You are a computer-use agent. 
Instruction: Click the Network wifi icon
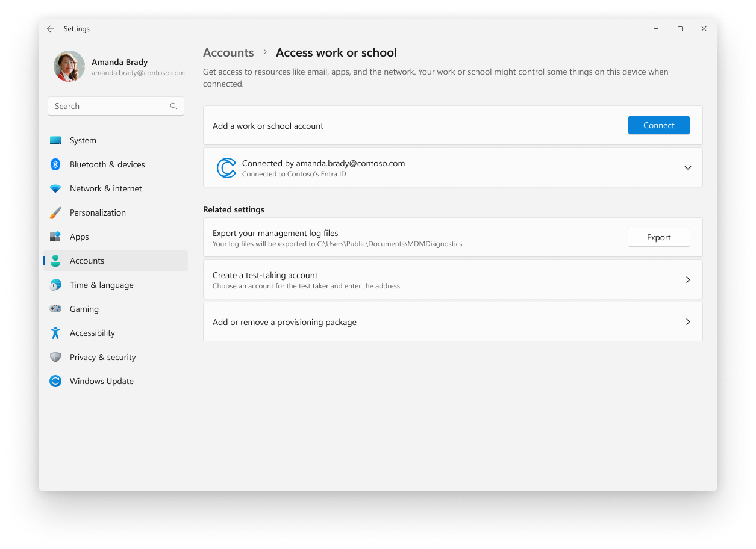pos(55,188)
